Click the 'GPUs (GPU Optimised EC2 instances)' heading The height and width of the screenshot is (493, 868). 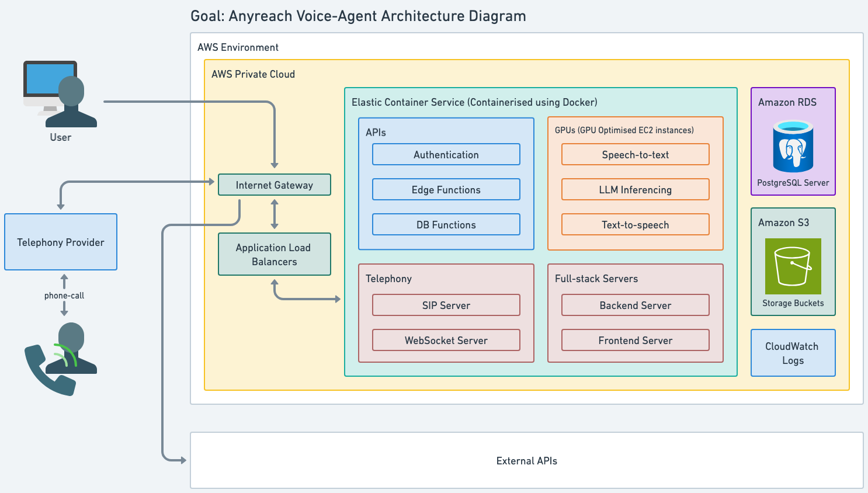(624, 130)
